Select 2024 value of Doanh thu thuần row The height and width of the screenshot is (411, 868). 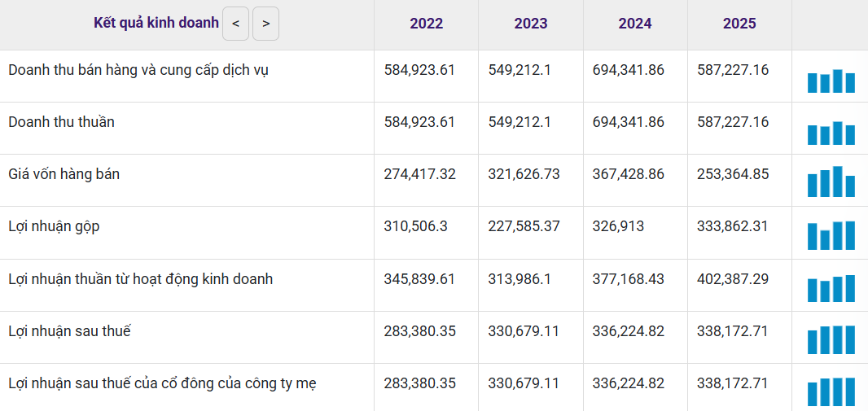(629, 122)
